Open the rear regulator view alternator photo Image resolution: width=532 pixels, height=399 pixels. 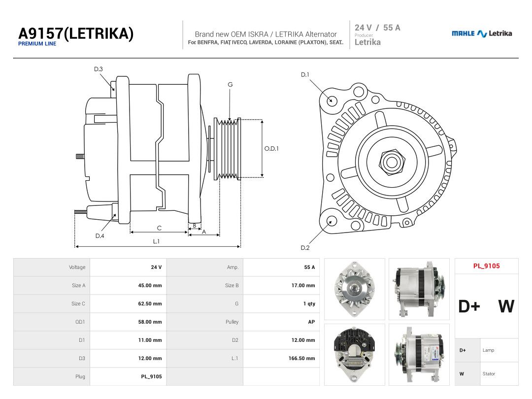pos(355,355)
